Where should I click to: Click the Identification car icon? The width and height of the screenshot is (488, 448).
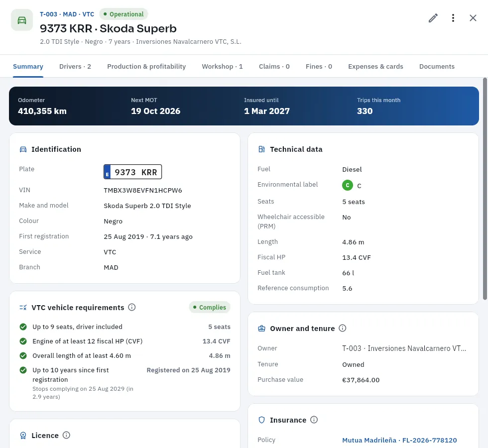point(23,149)
